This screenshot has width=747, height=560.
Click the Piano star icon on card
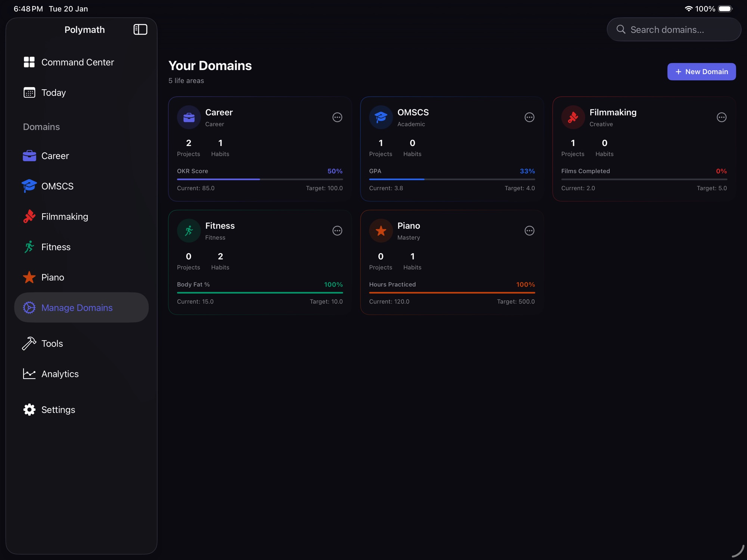point(381,231)
